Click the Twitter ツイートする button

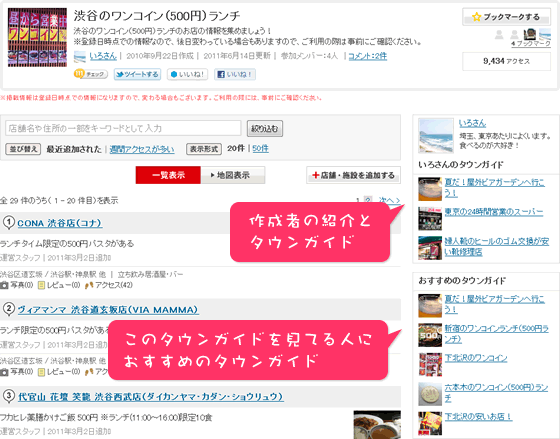pyautogui.click(x=138, y=74)
